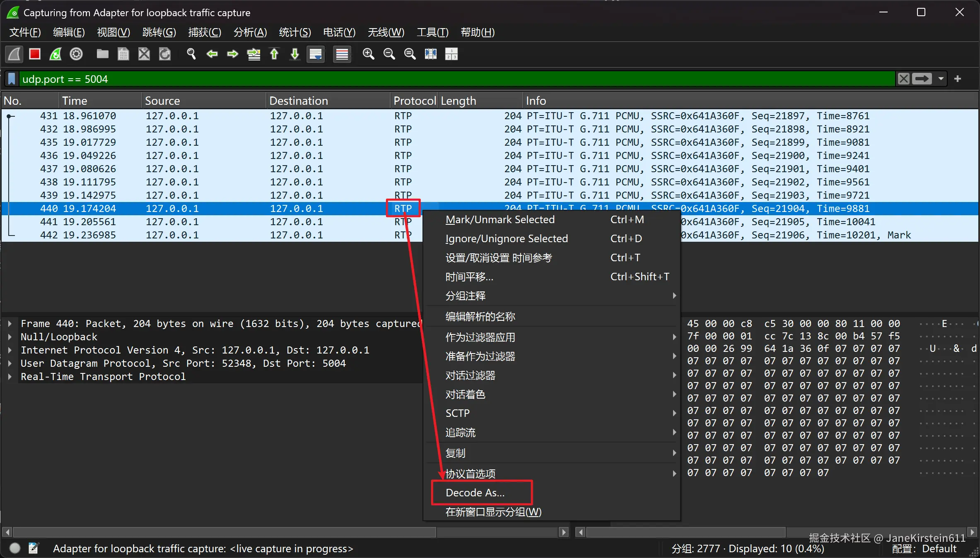Click the filter bookmark icon

pyautogui.click(x=12, y=79)
